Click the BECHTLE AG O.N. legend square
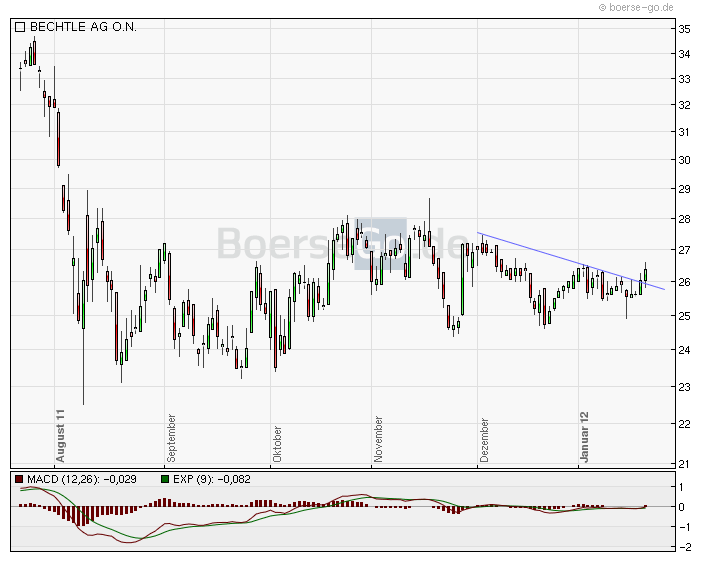720x561 pixels. coord(20,27)
